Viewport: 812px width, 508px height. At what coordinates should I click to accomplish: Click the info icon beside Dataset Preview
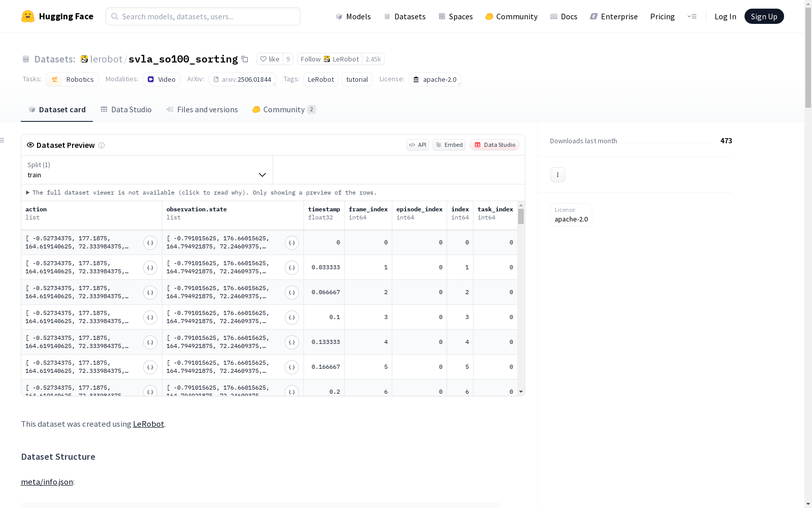coord(101,145)
